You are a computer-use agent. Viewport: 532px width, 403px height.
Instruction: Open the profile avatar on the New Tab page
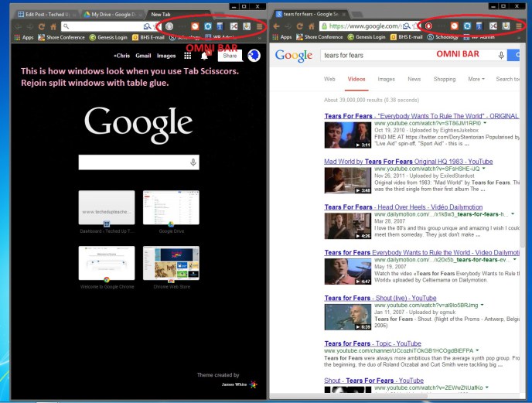pyautogui.click(x=254, y=56)
